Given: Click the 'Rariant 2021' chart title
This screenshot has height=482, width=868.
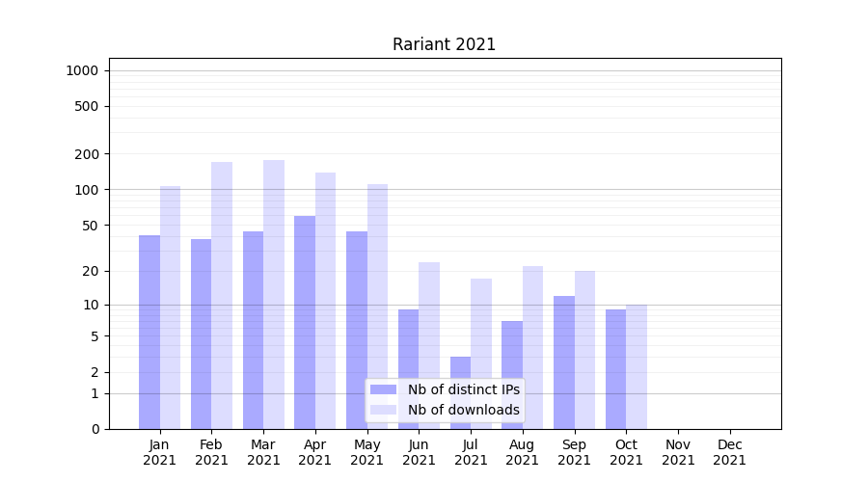Looking at the screenshot, I should [x=444, y=44].
